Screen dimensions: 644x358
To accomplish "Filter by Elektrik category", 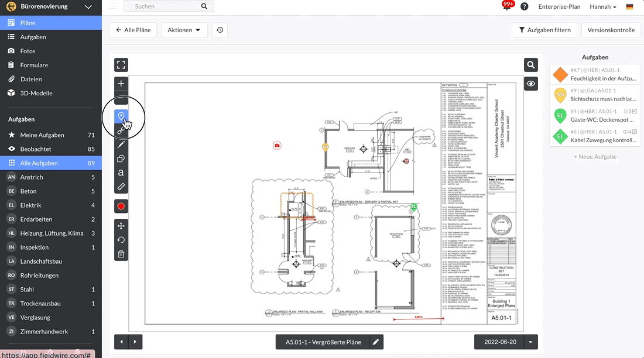I will [x=51, y=205].
